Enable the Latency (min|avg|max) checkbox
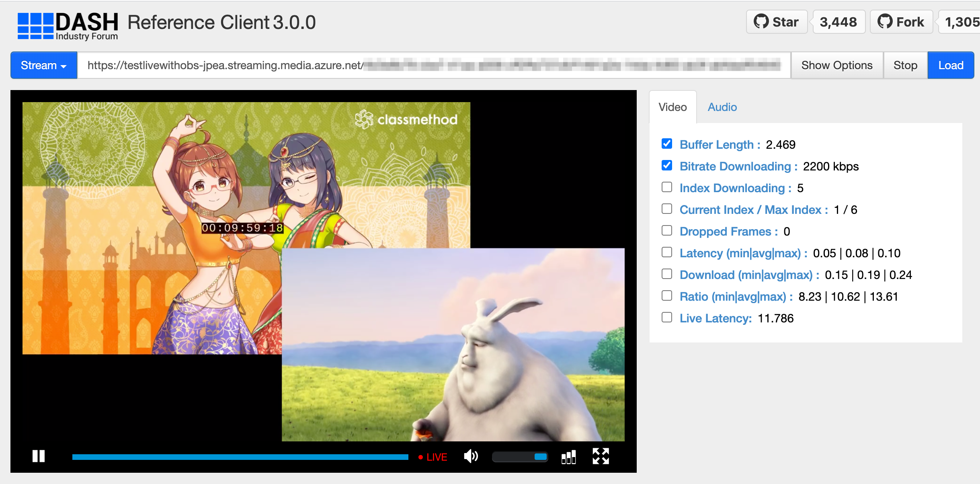 [x=667, y=252]
